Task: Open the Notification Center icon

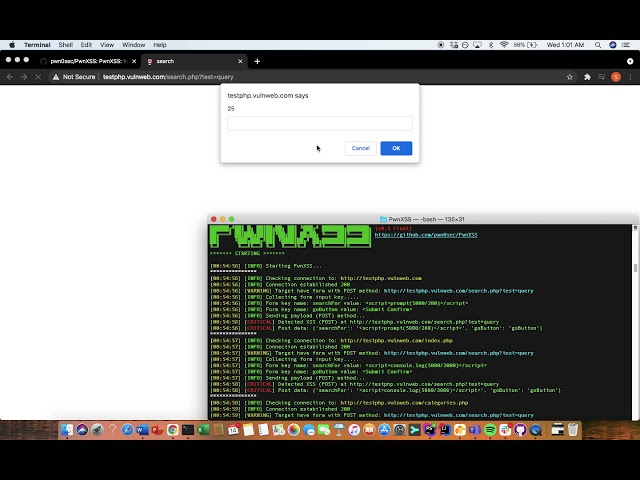Action: (626, 45)
